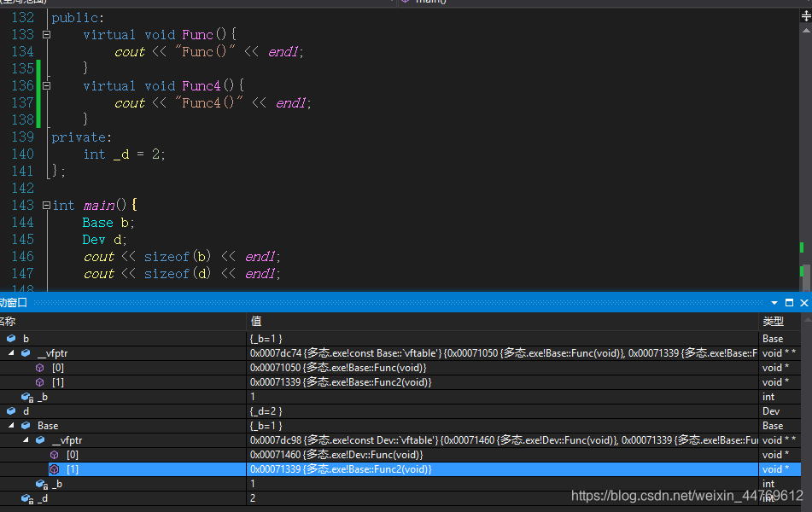Click the b __vfptr field icon
This screenshot has width=812, height=512.
pyautogui.click(x=26, y=353)
